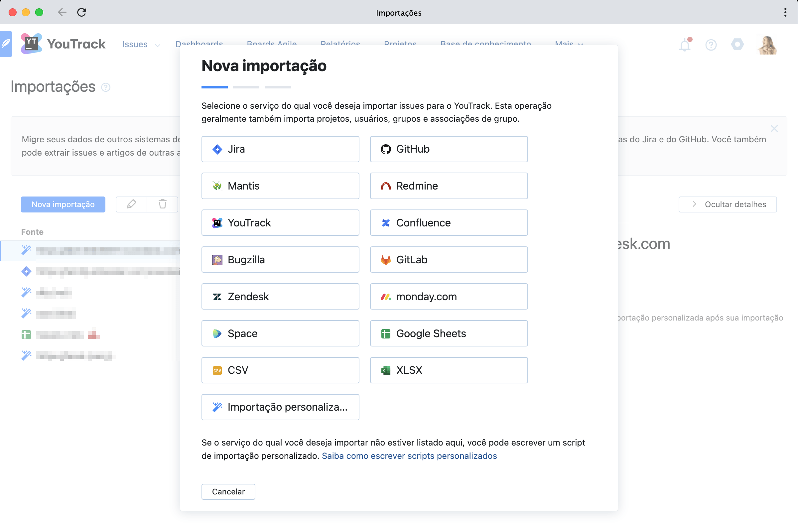Open notifications bell
Viewport: 798px width, 532px height.
tap(685, 45)
